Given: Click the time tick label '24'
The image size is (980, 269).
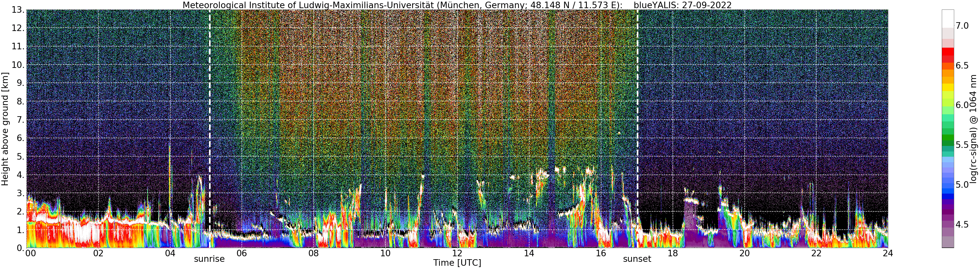Looking at the screenshot, I should point(888,253).
